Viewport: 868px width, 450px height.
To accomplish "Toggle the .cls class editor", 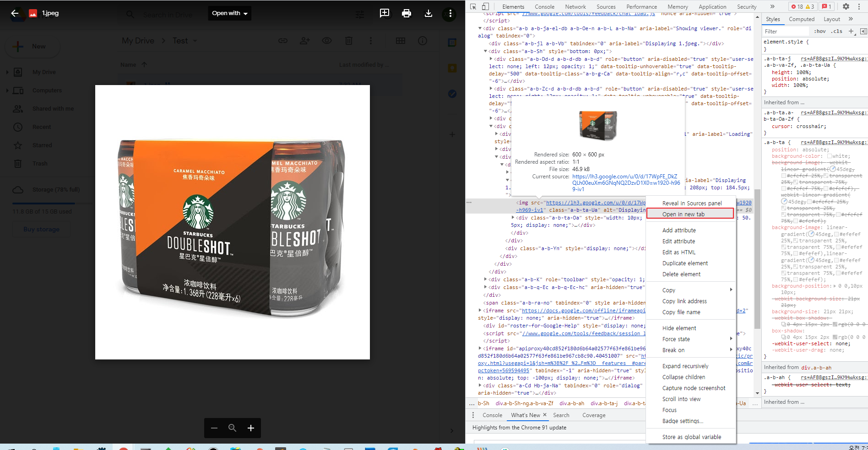I will coord(837,32).
